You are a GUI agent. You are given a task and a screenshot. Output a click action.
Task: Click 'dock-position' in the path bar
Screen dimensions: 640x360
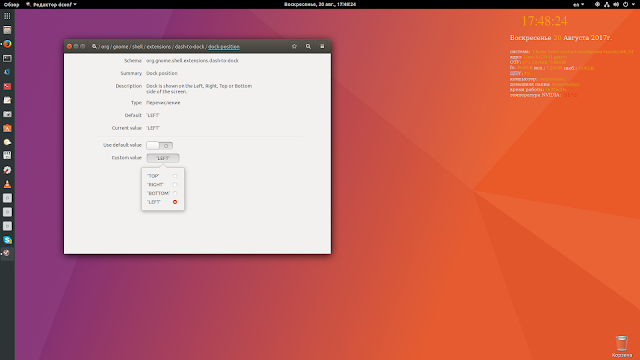pos(224,47)
